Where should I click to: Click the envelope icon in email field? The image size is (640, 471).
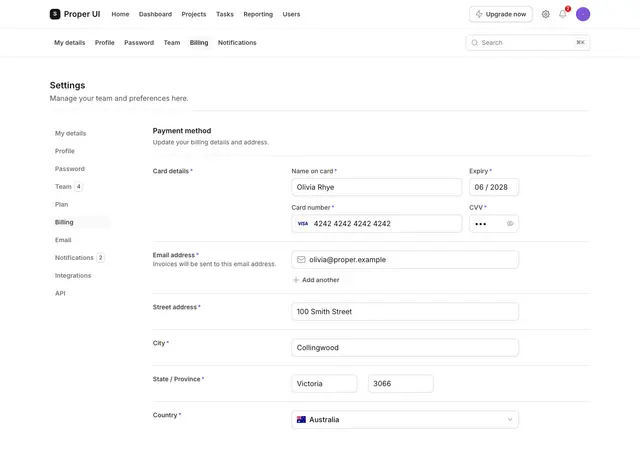[301, 260]
